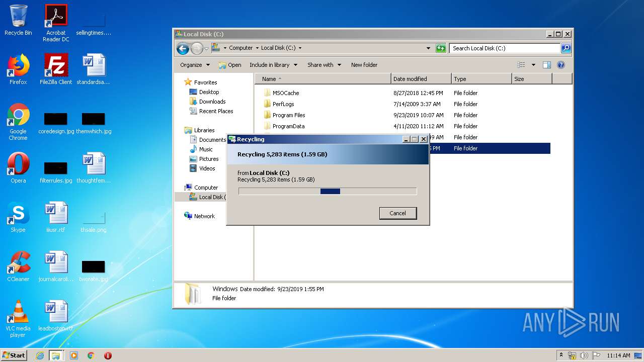Open the Start menu

point(14,355)
